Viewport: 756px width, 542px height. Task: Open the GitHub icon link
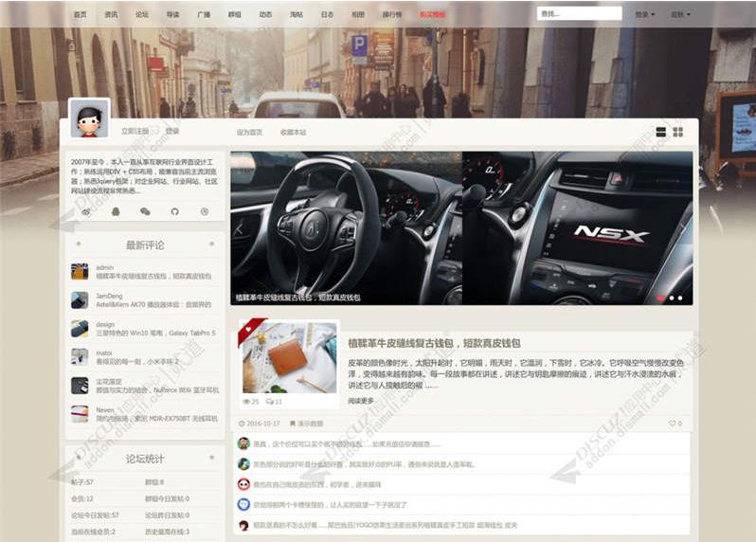click(174, 211)
